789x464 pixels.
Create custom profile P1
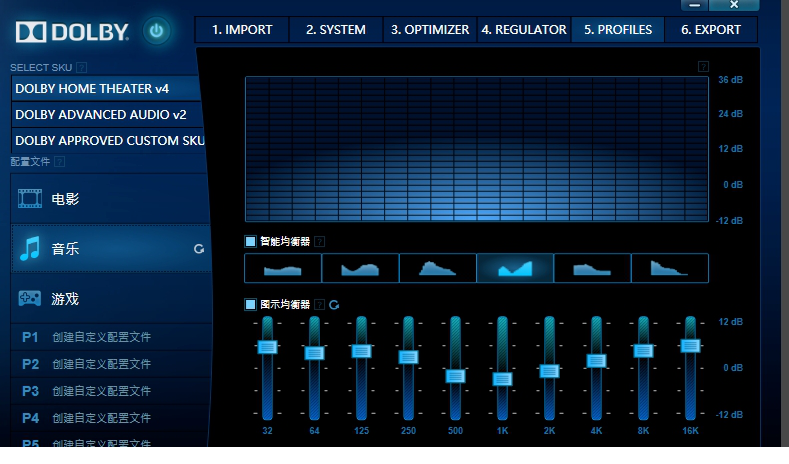pos(111,337)
